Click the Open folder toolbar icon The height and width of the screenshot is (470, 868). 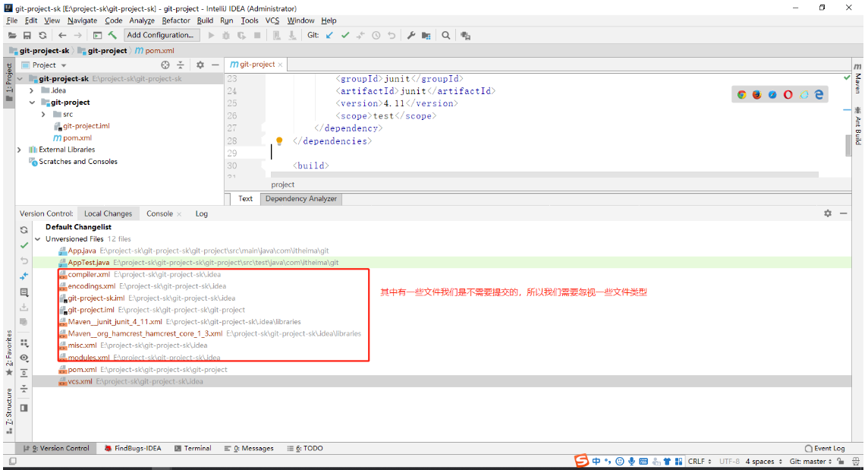[12, 36]
